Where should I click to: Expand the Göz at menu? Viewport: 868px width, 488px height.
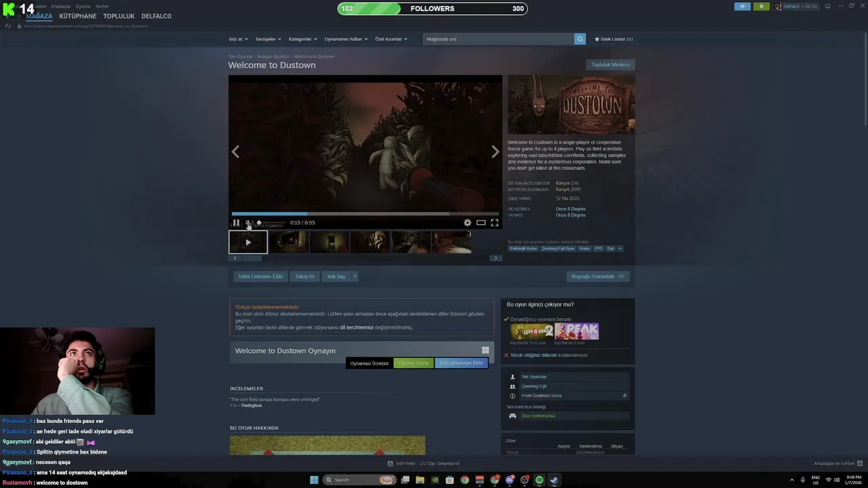(238, 39)
